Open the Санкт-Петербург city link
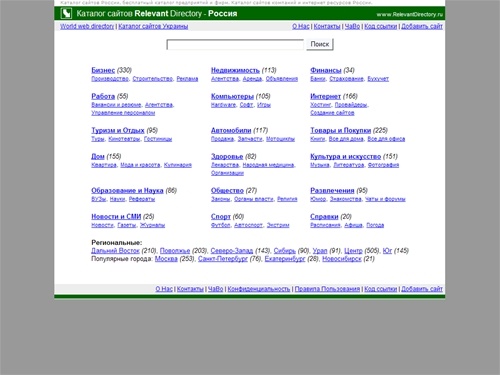The height and width of the screenshot is (375, 500). [223, 259]
